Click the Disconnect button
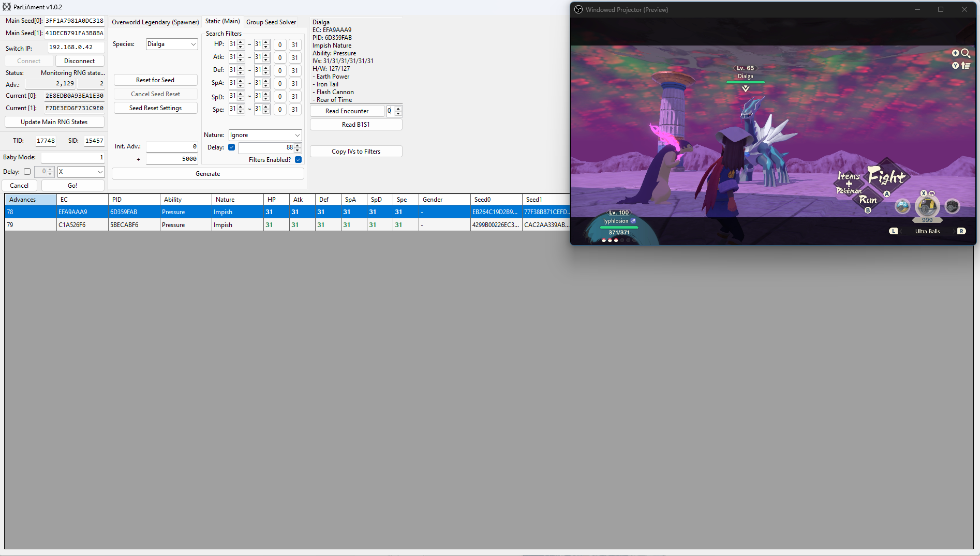The width and height of the screenshot is (980, 556). point(80,61)
